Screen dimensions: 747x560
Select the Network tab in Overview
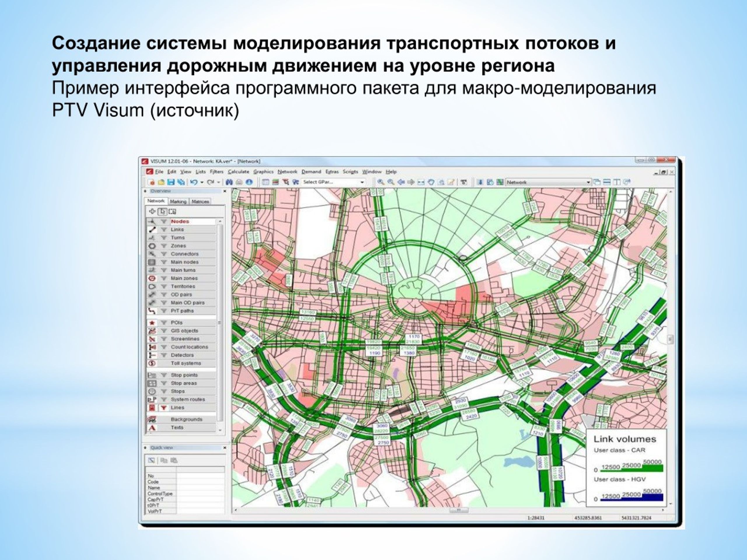click(156, 201)
